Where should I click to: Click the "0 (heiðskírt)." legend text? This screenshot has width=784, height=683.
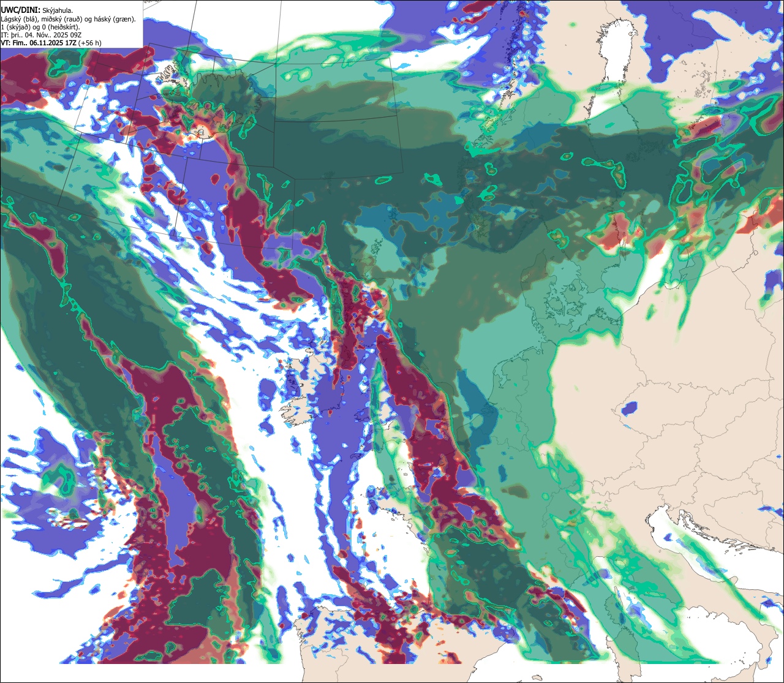tap(61, 28)
